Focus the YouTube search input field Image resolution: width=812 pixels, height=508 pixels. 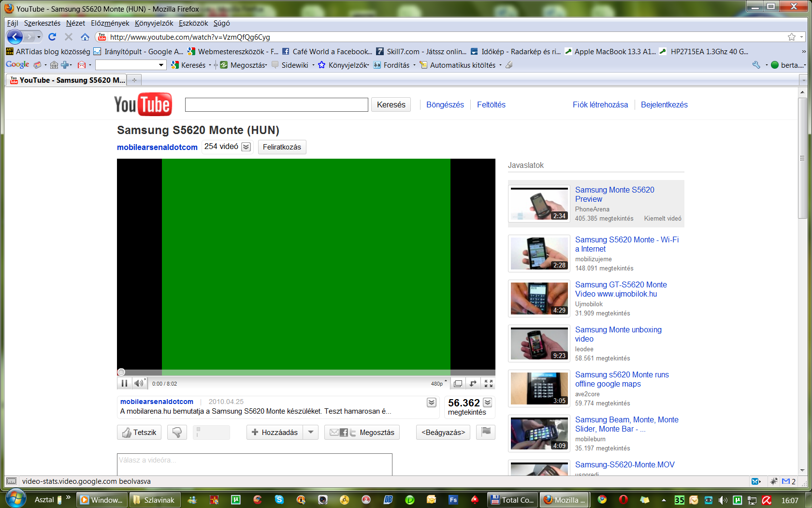click(276, 105)
